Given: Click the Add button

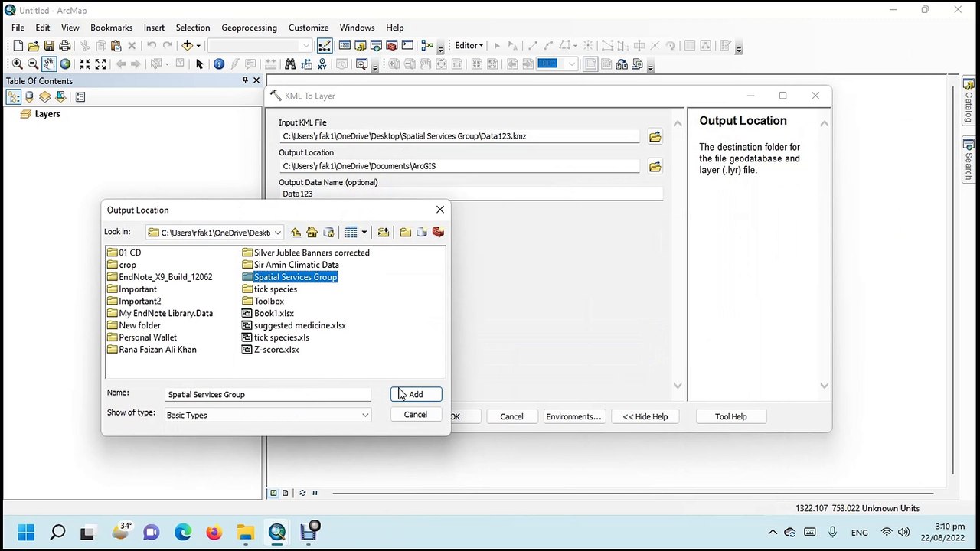Looking at the screenshot, I should [416, 394].
